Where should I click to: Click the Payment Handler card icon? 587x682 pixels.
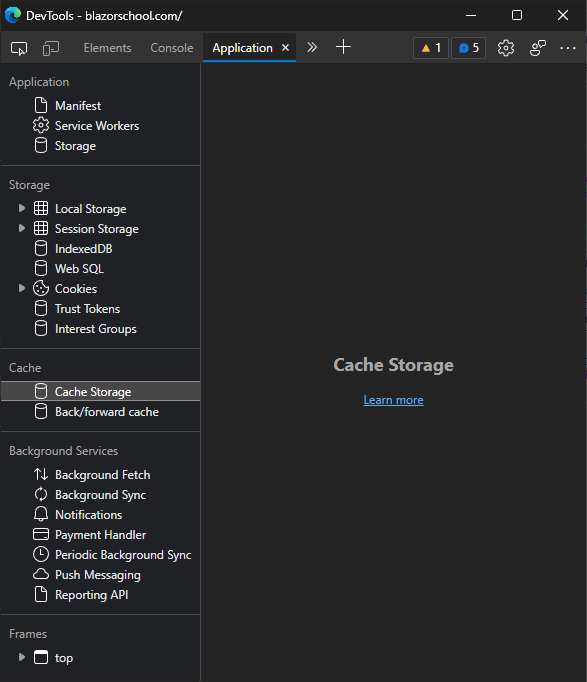click(41, 535)
